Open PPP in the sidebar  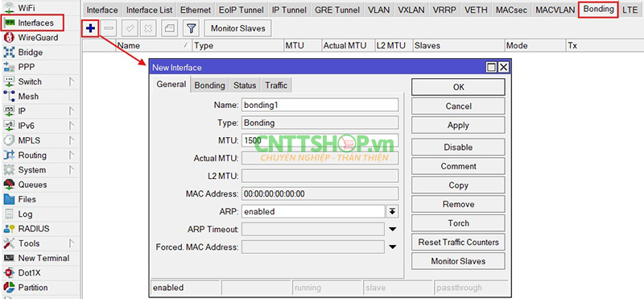pos(27,67)
